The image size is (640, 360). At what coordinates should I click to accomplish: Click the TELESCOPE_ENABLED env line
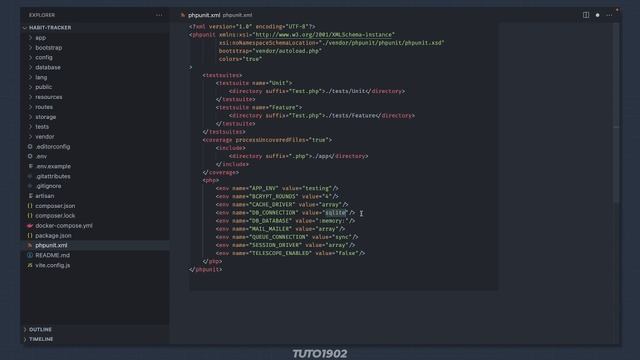click(x=290, y=253)
